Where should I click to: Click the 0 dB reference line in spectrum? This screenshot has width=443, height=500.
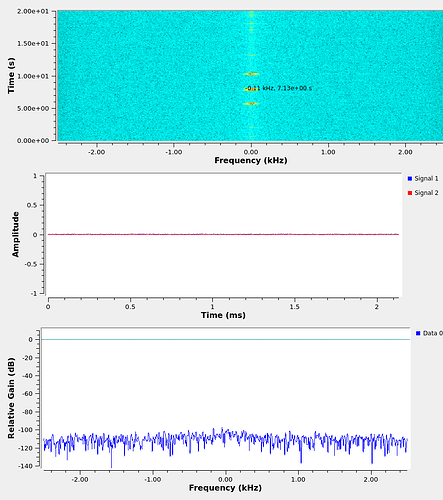click(225, 339)
